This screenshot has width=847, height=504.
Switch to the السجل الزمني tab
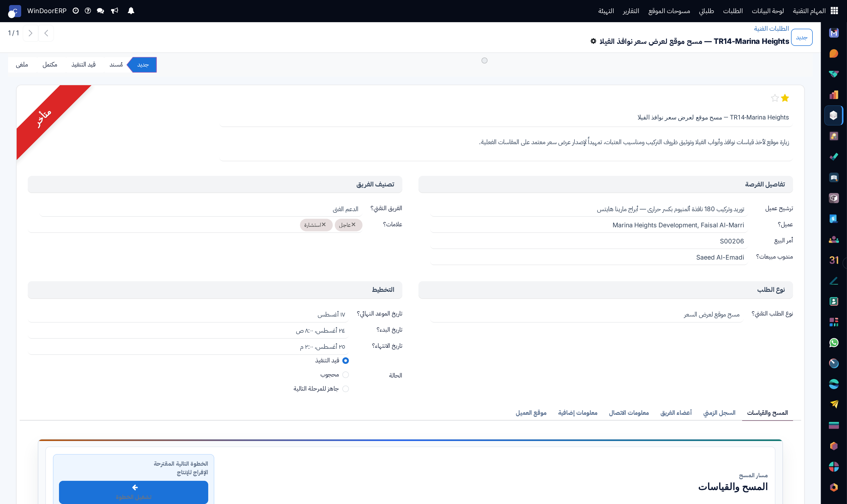719,413
